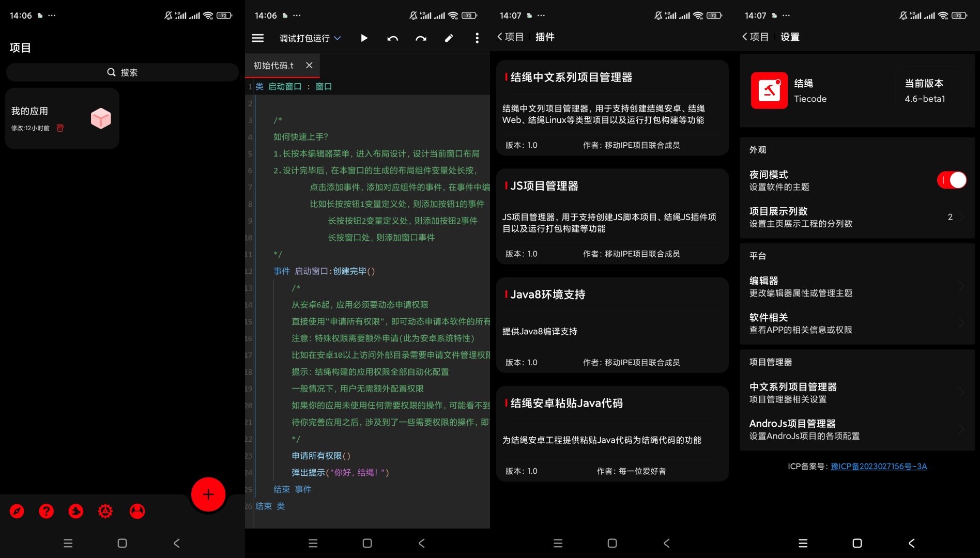Expand the 编辑器 settings entry
The height and width of the screenshot is (558, 980).
pos(857,286)
